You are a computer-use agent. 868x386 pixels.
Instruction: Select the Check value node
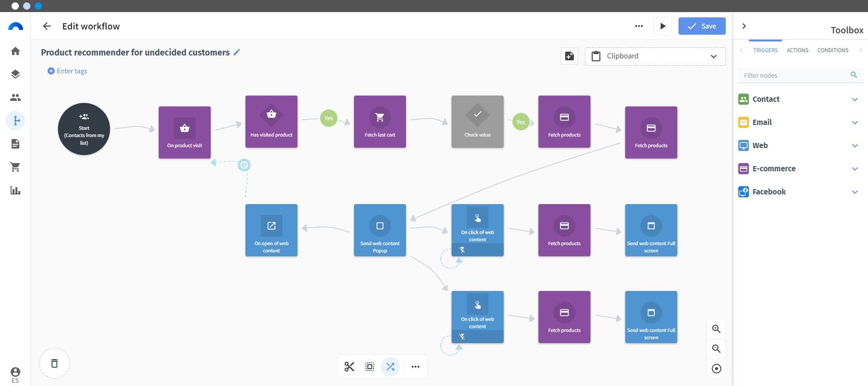(477, 122)
